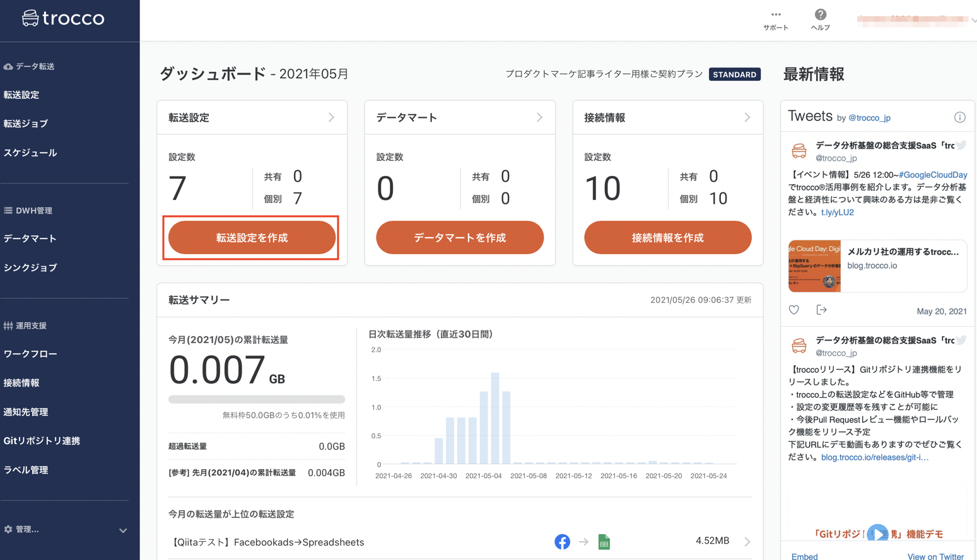Click Twitter bird icon on second tweet
This screenshot has height=560, width=977.
tap(961, 341)
